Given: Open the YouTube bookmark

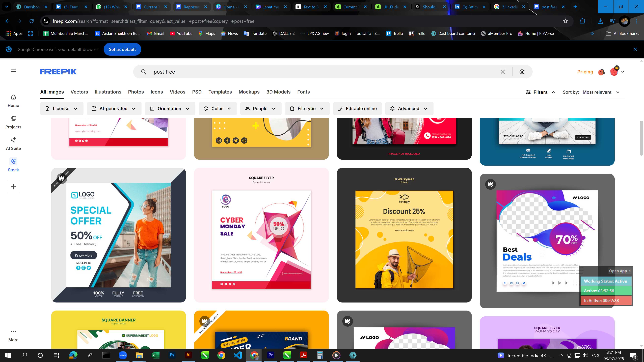Looking at the screenshot, I should click(x=181, y=34).
